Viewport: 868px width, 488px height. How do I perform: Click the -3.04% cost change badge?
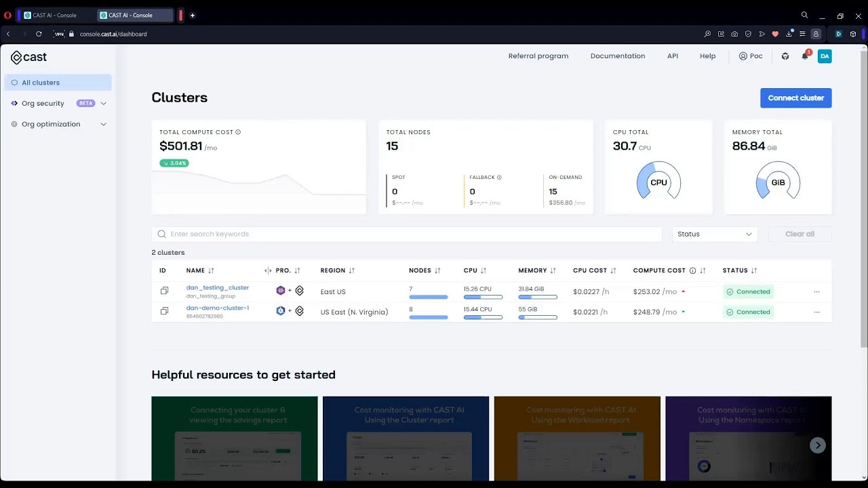[x=174, y=163]
